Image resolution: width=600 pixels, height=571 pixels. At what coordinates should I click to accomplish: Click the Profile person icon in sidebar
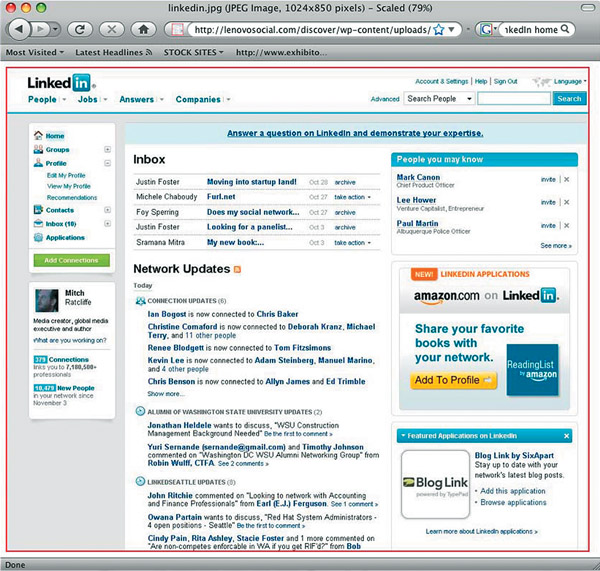38,163
